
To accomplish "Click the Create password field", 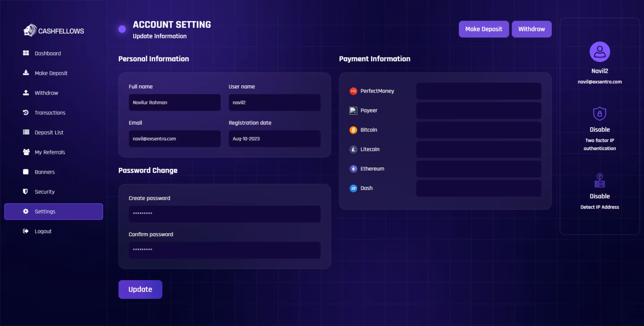I will point(225,214).
